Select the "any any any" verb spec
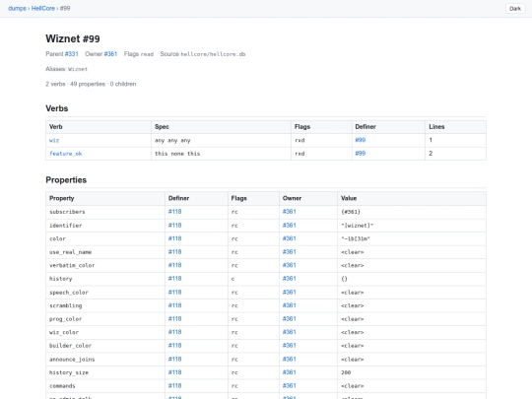The width and height of the screenshot is (532, 399). click(x=172, y=140)
